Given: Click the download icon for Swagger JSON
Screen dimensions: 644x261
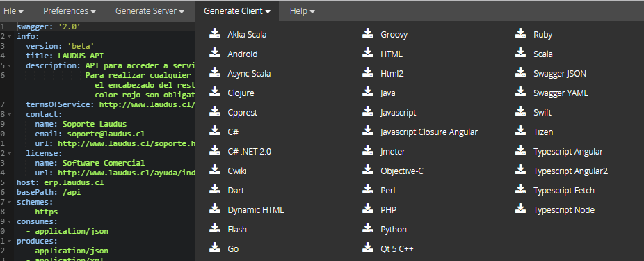Looking at the screenshot, I should click(x=521, y=72).
